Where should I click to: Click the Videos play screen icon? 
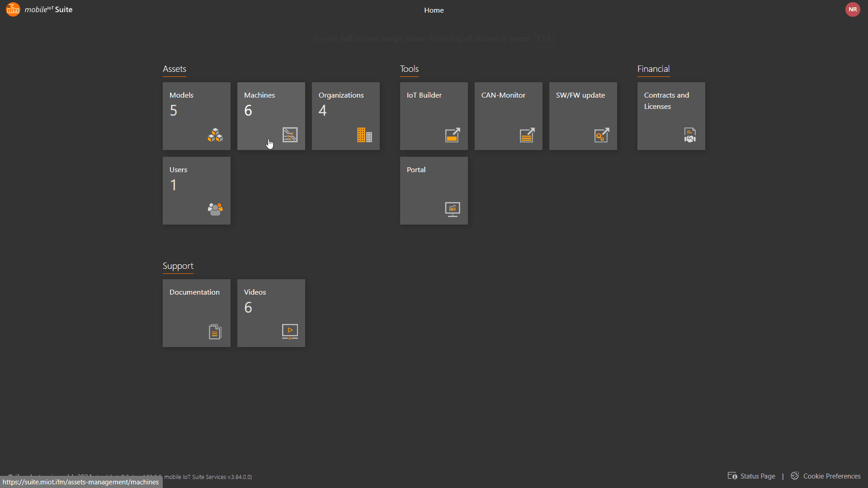[x=290, y=332]
